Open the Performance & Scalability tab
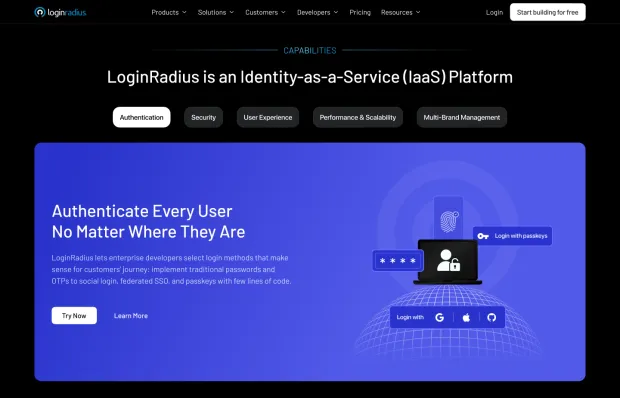 tap(358, 117)
